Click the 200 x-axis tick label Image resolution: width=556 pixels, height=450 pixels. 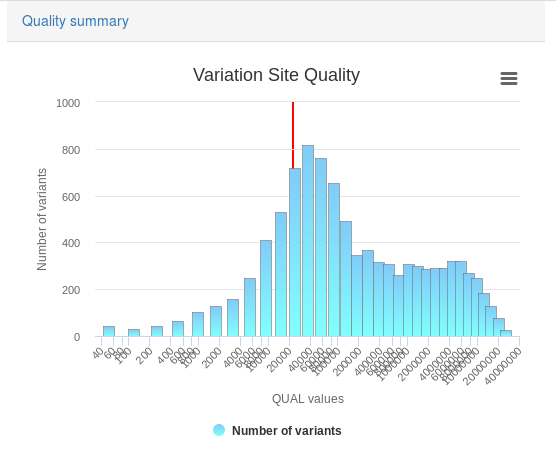click(x=144, y=356)
